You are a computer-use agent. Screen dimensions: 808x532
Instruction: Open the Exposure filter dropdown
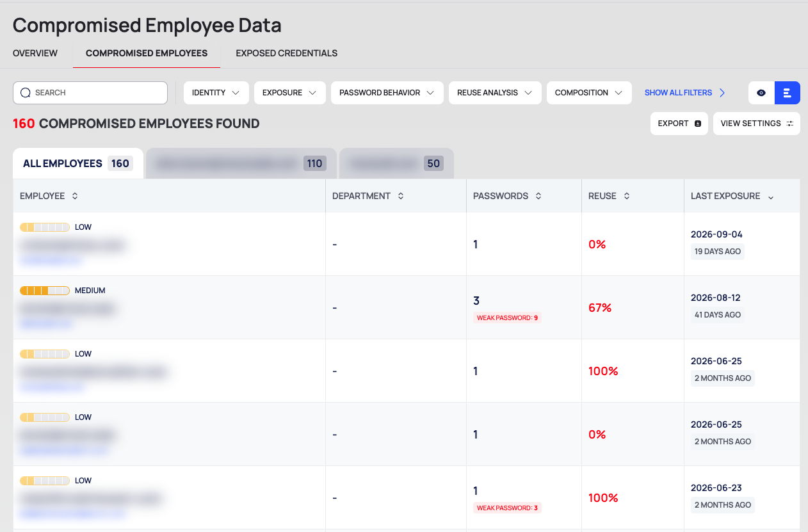click(x=289, y=93)
